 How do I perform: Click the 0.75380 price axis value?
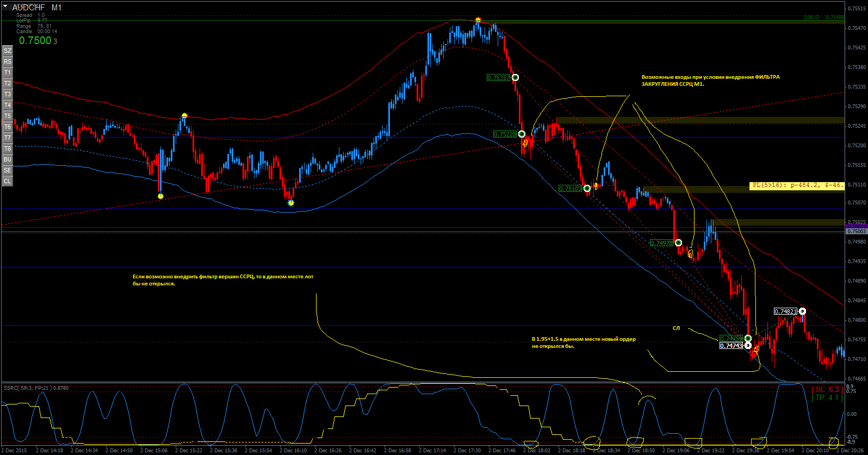click(857, 67)
